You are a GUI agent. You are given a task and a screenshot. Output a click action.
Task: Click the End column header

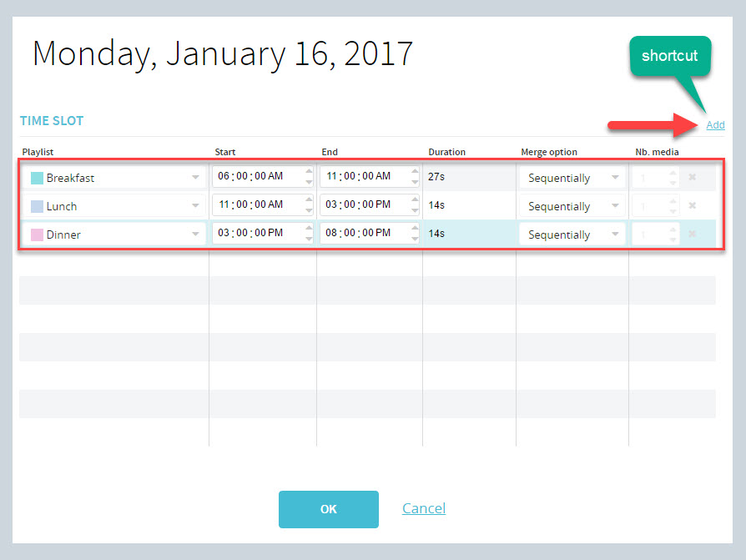pyautogui.click(x=330, y=152)
